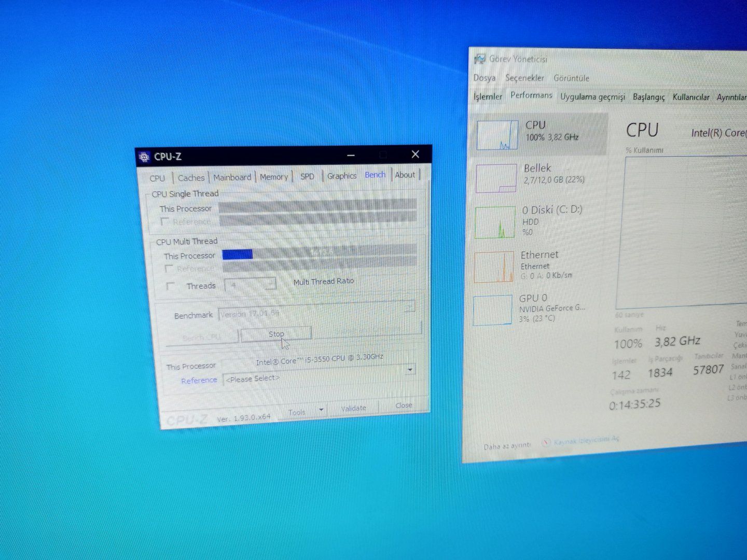Toggle the Threads checkbox in CPU-Z
Screen dimensions: 747x560
pyautogui.click(x=170, y=286)
